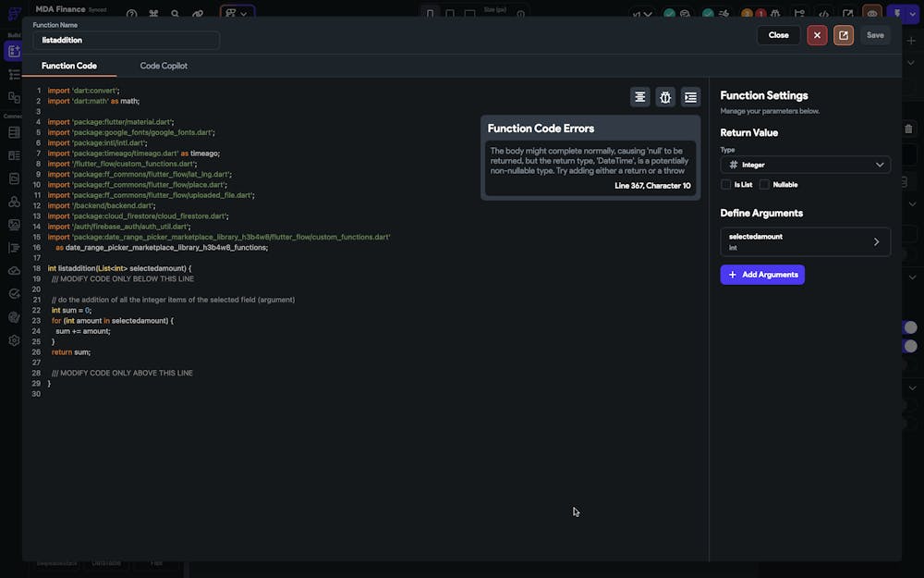Screen dimensions: 924x578
Task: Click the 'Line 367, Character 10' error location
Action: (x=652, y=186)
